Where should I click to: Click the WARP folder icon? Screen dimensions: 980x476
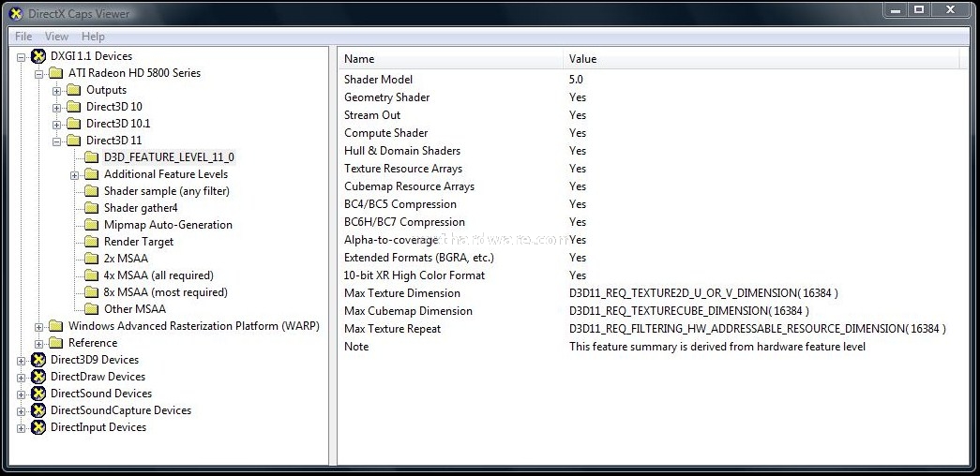[x=56, y=326]
